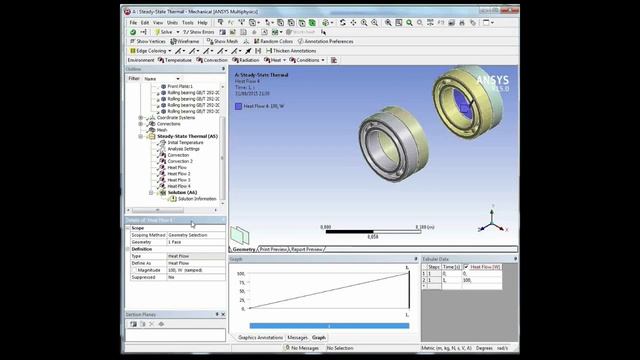
Task: Collapse the Steady-State Thermal (A5) node
Action: [140, 136]
